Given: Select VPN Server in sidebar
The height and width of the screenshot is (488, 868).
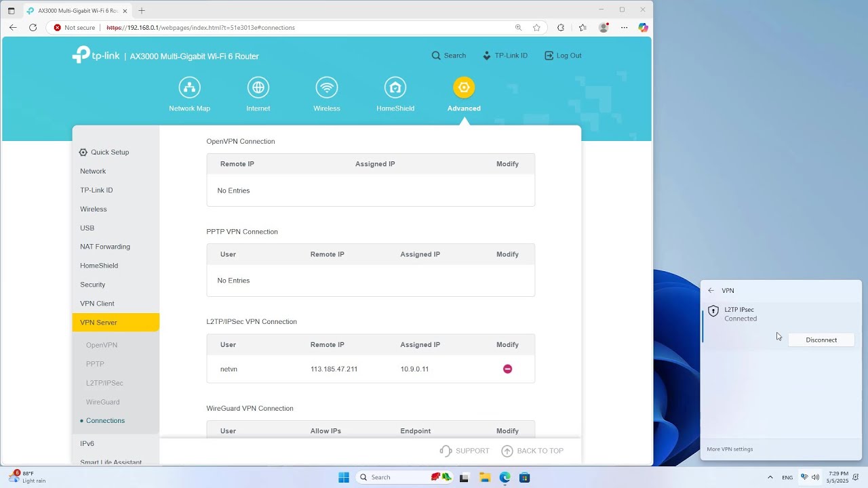Looking at the screenshot, I should coord(116,323).
